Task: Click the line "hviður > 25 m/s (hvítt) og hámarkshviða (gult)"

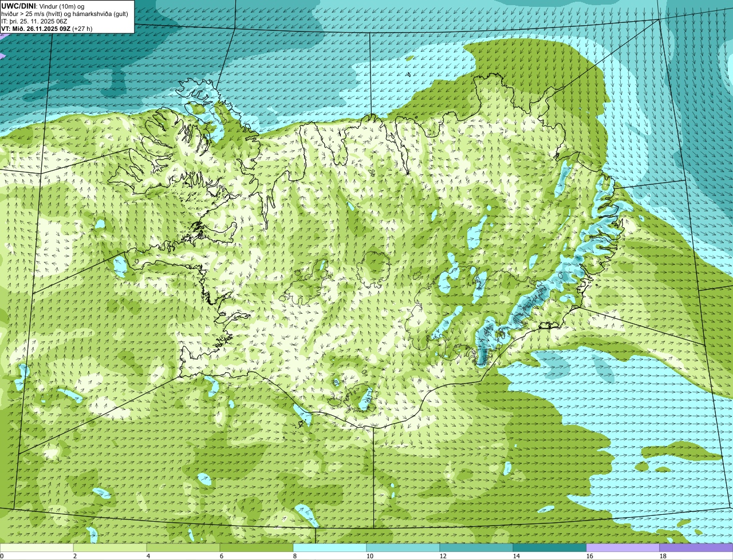Action: click(x=65, y=13)
